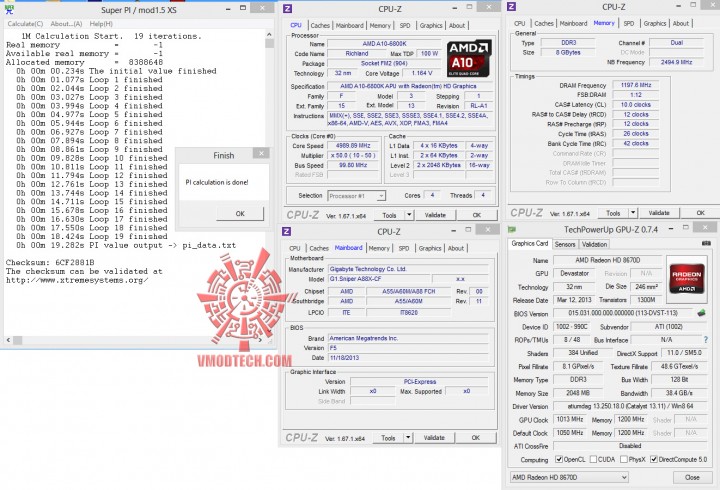Screen dimensions: 720x490
Task: Click up arrow of Super PI vertical scrollbar
Action: [269, 34]
